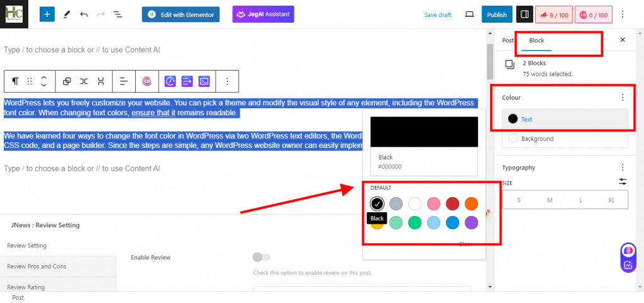The width and height of the screenshot is (644, 303).
Task: Click the custom size sliders icon
Action: pyautogui.click(x=623, y=181)
